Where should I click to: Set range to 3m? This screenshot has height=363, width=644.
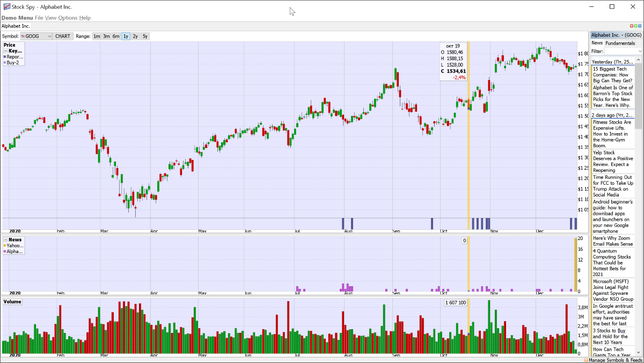(x=106, y=36)
